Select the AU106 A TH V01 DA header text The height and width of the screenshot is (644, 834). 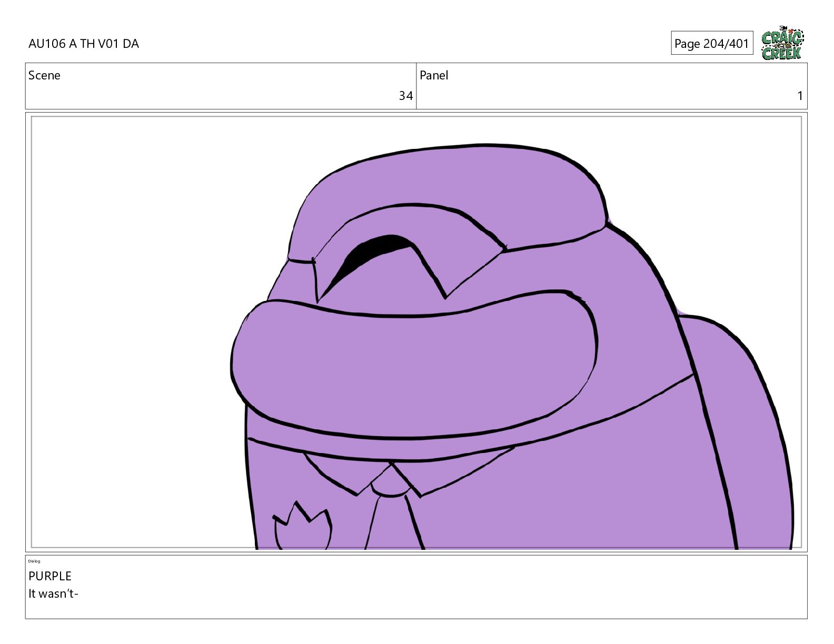coord(84,44)
